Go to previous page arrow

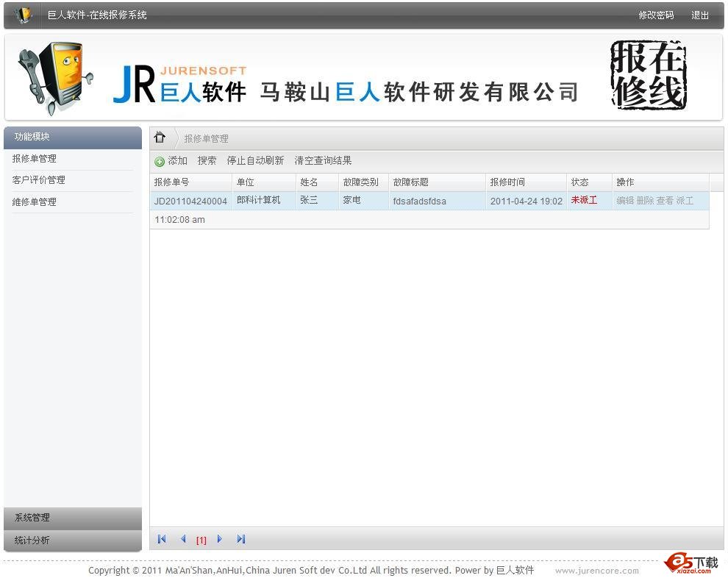point(183,539)
